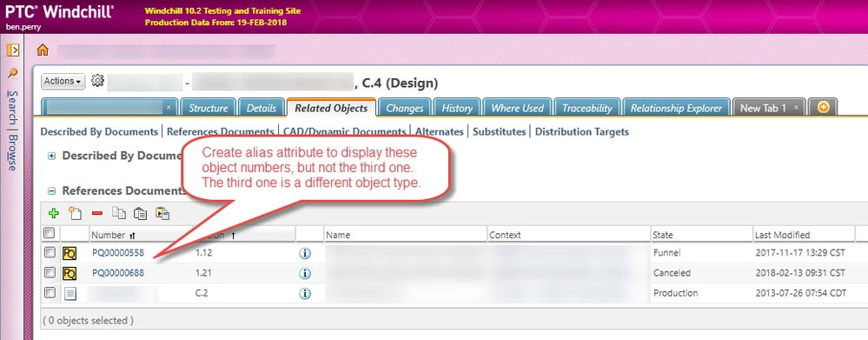The width and height of the screenshot is (868, 340).
Task: Open the History tab
Action: pos(457,108)
